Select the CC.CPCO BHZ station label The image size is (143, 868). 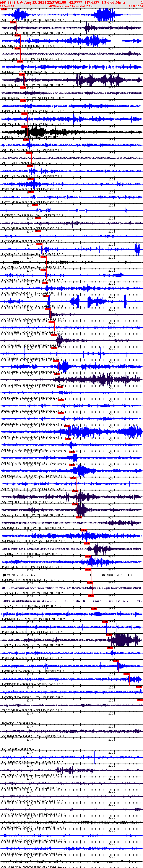pos(33,320)
